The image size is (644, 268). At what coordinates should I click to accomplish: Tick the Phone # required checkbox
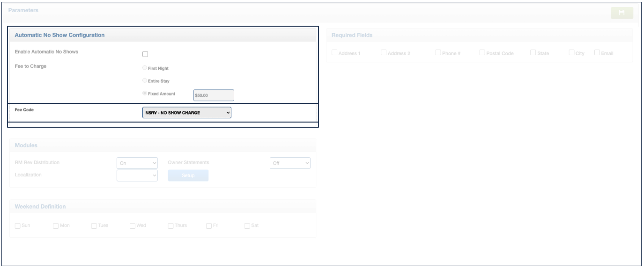438,53
